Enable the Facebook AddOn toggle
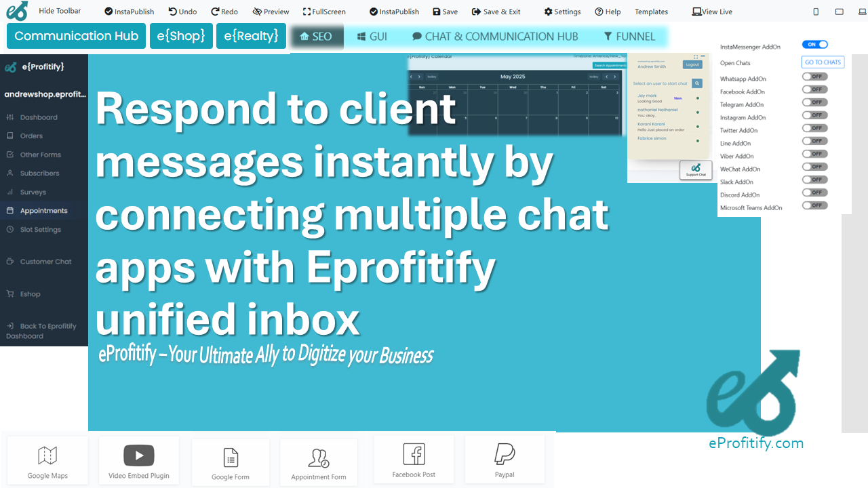Screen dimensions: 868x488 [814, 89]
